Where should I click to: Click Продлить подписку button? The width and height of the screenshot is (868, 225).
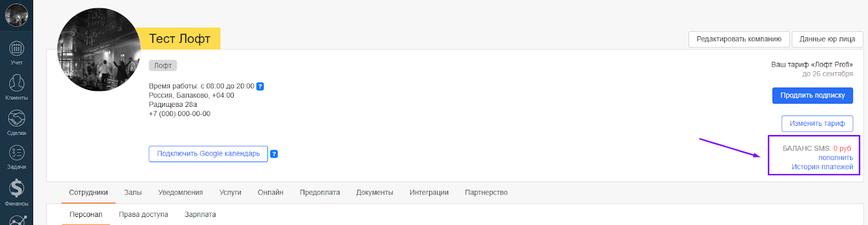pyautogui.click(x=812, y=95)
